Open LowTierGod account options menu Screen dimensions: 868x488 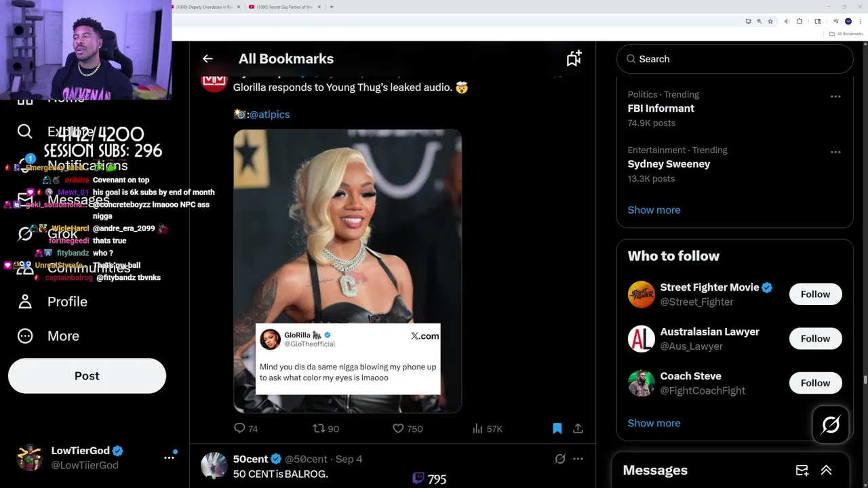coord(169,457)
